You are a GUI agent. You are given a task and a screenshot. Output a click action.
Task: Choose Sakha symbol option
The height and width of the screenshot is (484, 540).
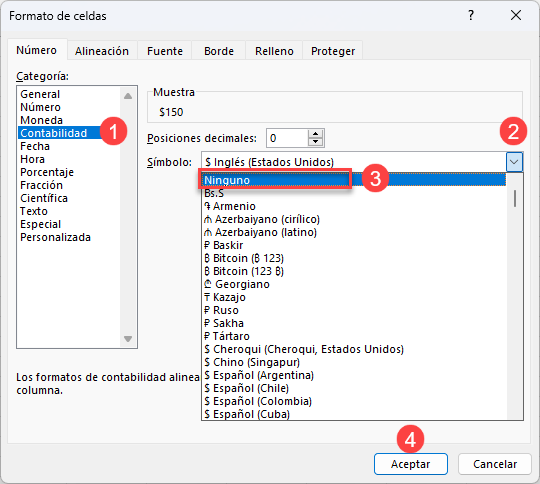(x=354, y=323)
